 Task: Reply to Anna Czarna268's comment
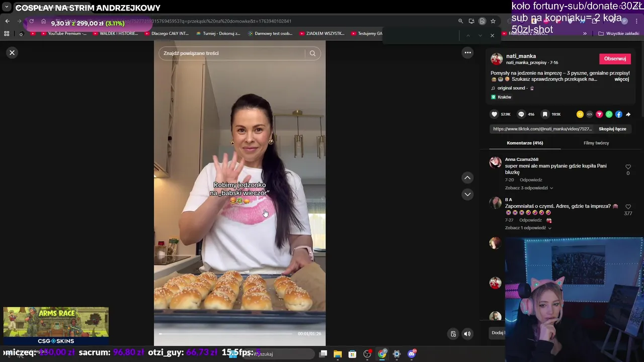coord(531,180)
